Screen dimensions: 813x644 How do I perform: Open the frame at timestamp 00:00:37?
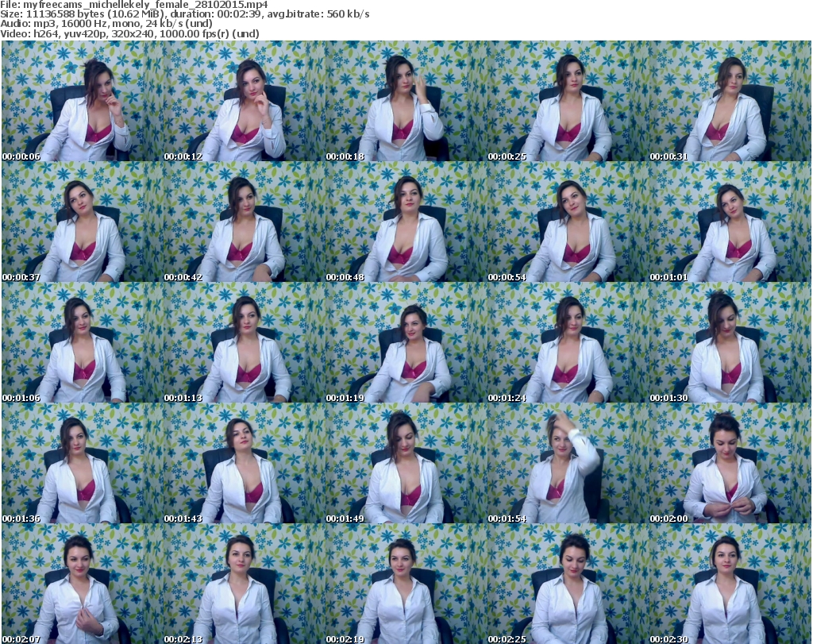[83, 222]
